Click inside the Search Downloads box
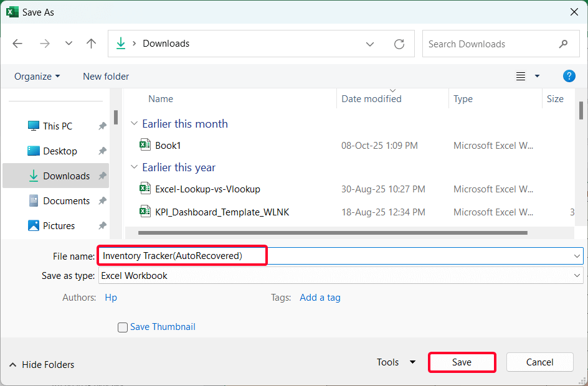The image size is (588, 386). point(492,44)
